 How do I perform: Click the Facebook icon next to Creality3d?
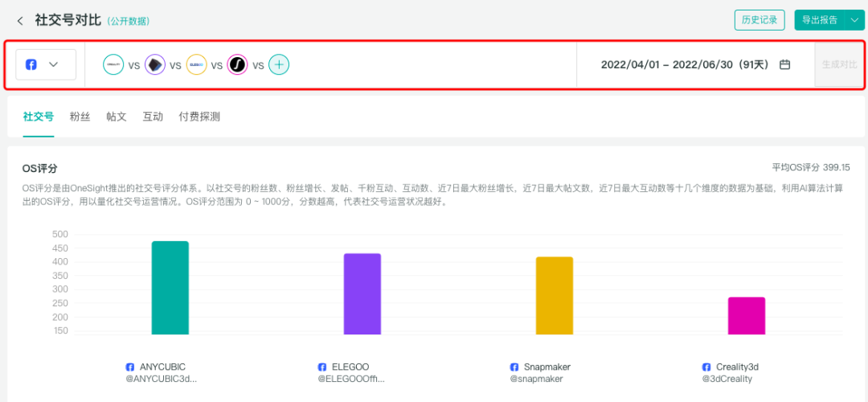tap(706, 367)
